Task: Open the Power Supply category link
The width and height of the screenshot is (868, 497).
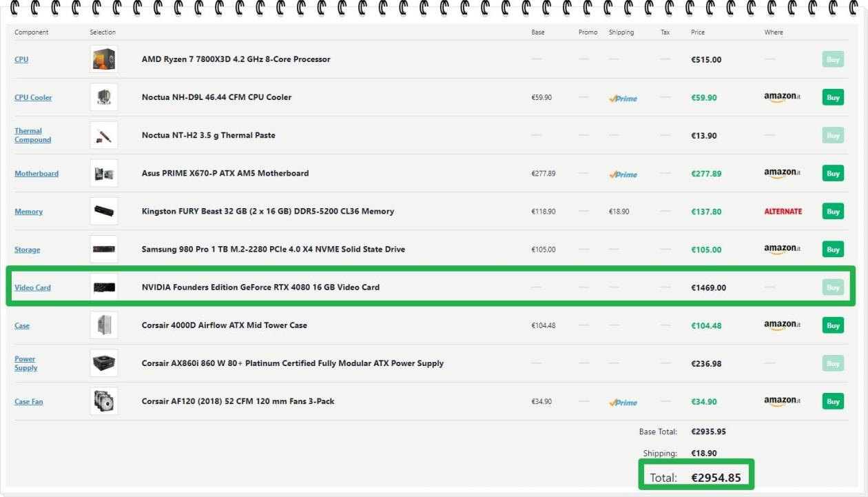Action: (x=25, y=363)
